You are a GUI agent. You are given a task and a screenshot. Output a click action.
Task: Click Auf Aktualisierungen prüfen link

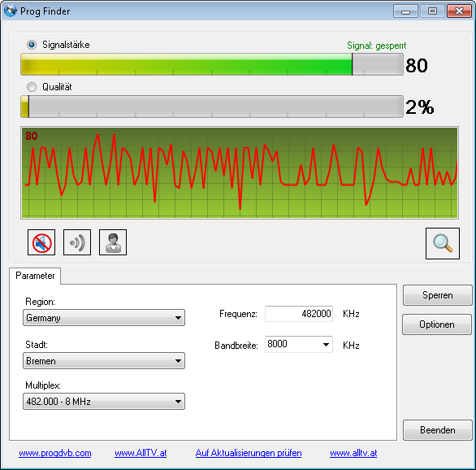pos(249,453)
